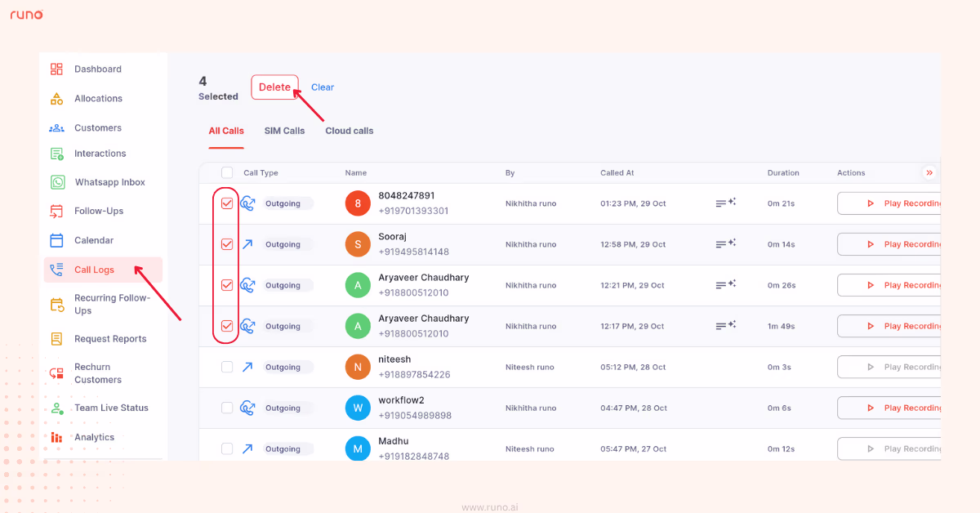Screen dimensions: 980x513
Task: Toggle the select-all checkbox in table header
Action: [x=226, y=172]
